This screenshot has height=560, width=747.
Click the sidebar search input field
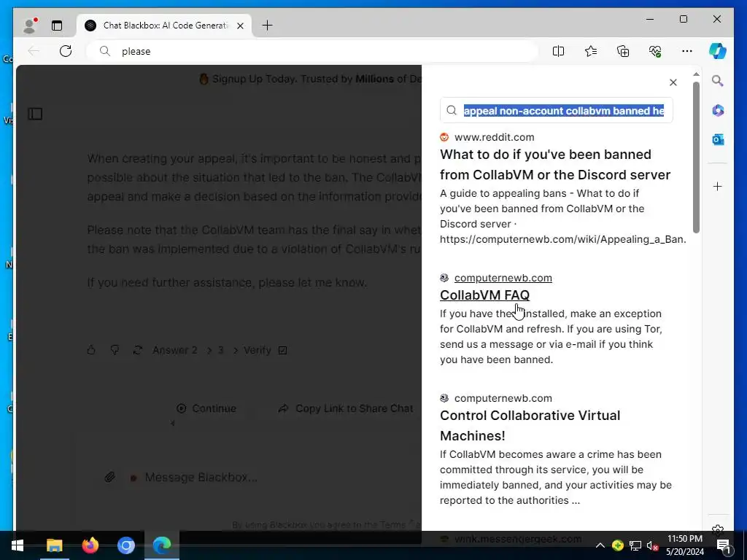pos(557,111)
